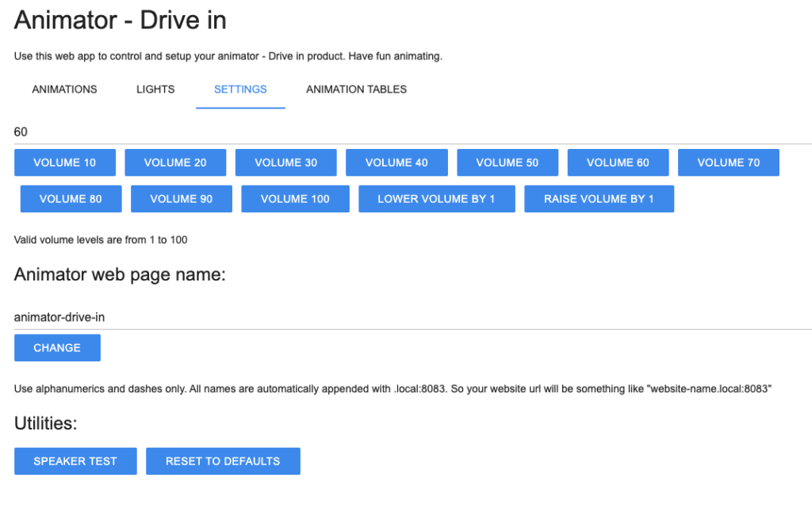Screen dimensions: 812x527
Task: Select the Settings tab
Action: coord(240,90)
